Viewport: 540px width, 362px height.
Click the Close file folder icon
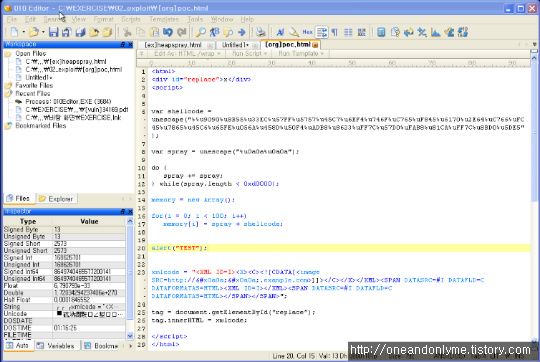tap(94, 32)
